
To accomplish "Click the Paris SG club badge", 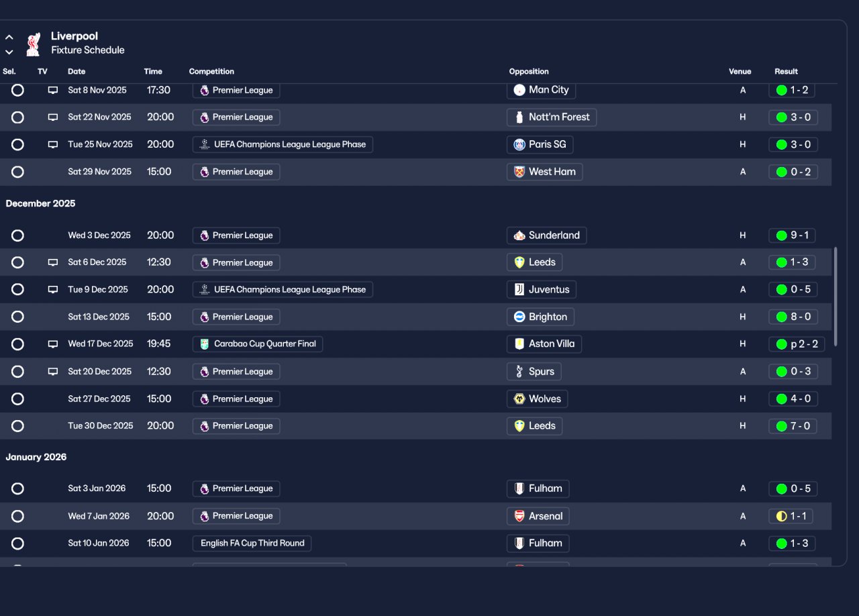I will pyautogui.click(x=519, y=144).
